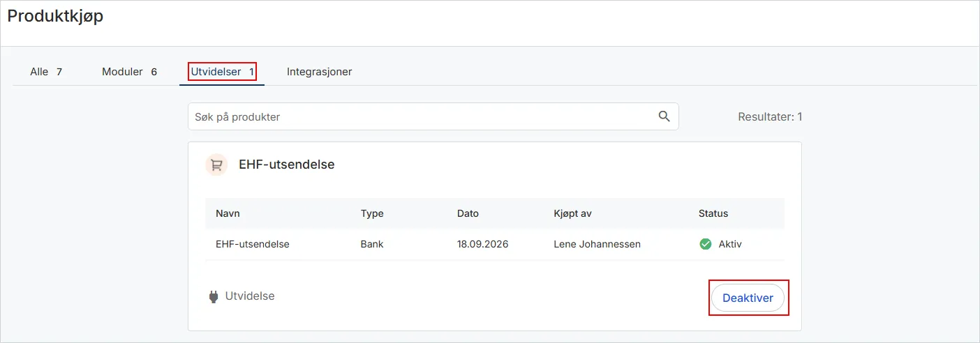Click the Resultater: 1 text

770,116
